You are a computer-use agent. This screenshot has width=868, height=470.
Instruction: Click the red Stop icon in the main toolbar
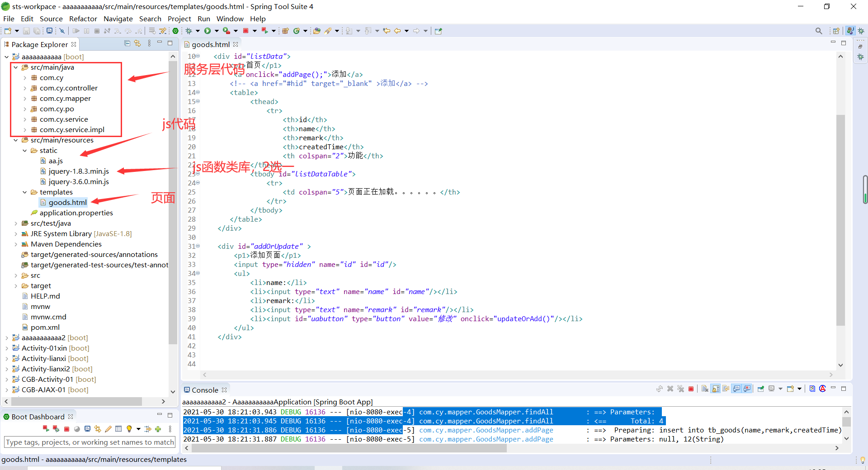[x=245, y=31]
